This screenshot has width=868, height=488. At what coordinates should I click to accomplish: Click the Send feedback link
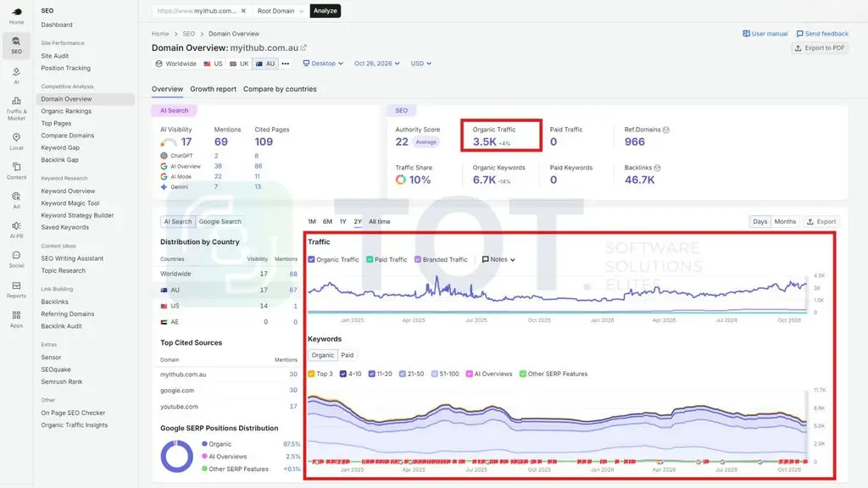[x=822, y=34]
